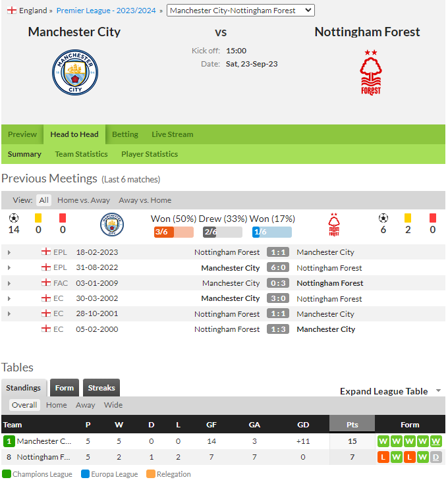Click Nottingham Forest's yellow card icon
The height and width of the screenshot is (486, 448).
coord(408,218)
